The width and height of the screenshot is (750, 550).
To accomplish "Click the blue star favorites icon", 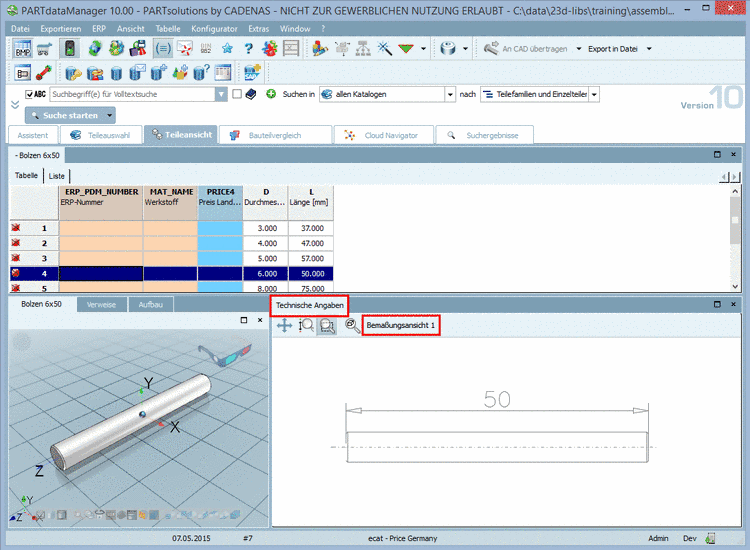I will click(x=227, y=49).
